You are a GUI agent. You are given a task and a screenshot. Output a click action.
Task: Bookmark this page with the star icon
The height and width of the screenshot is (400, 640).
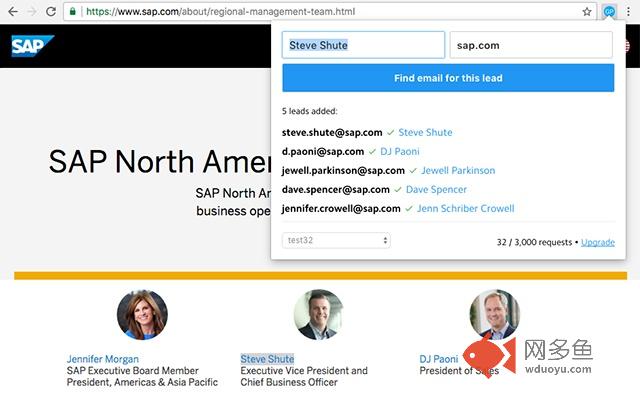(x=587, y=11)
